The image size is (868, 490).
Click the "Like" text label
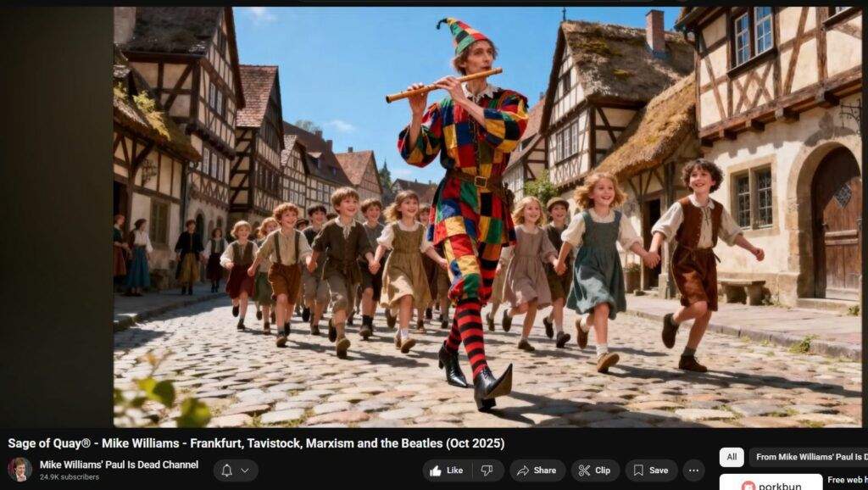(x=454, y=471)
